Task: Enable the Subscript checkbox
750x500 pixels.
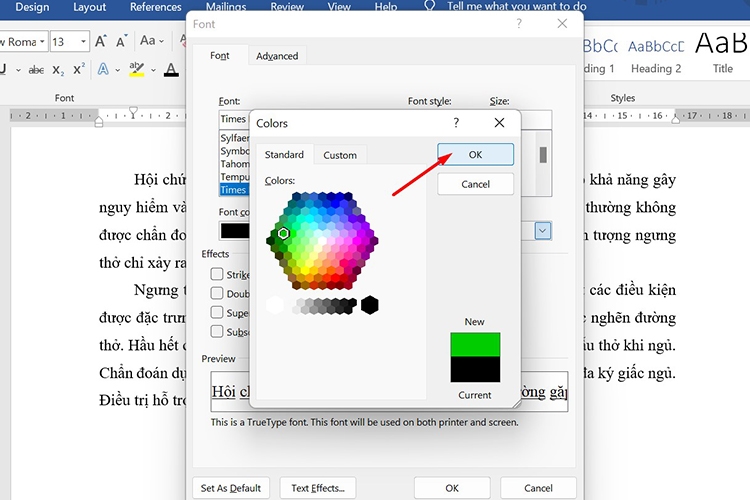Action: point(217,331)
